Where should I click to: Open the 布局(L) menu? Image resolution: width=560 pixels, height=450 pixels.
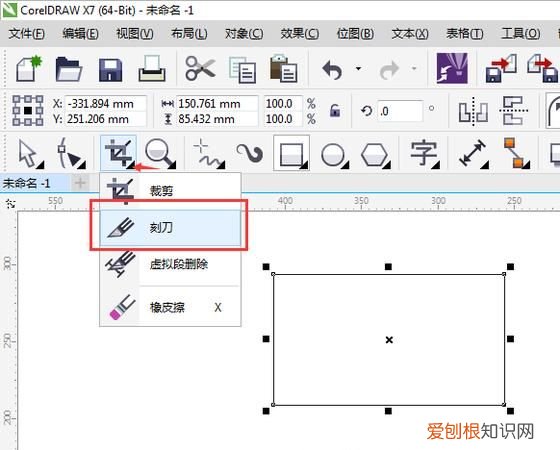189,34
